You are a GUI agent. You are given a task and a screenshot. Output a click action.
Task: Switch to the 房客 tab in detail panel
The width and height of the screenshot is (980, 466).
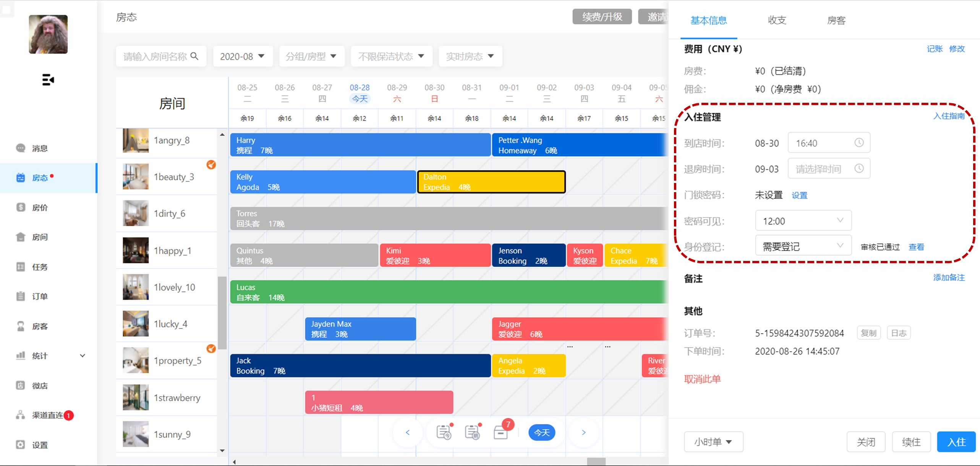[836, 20]
